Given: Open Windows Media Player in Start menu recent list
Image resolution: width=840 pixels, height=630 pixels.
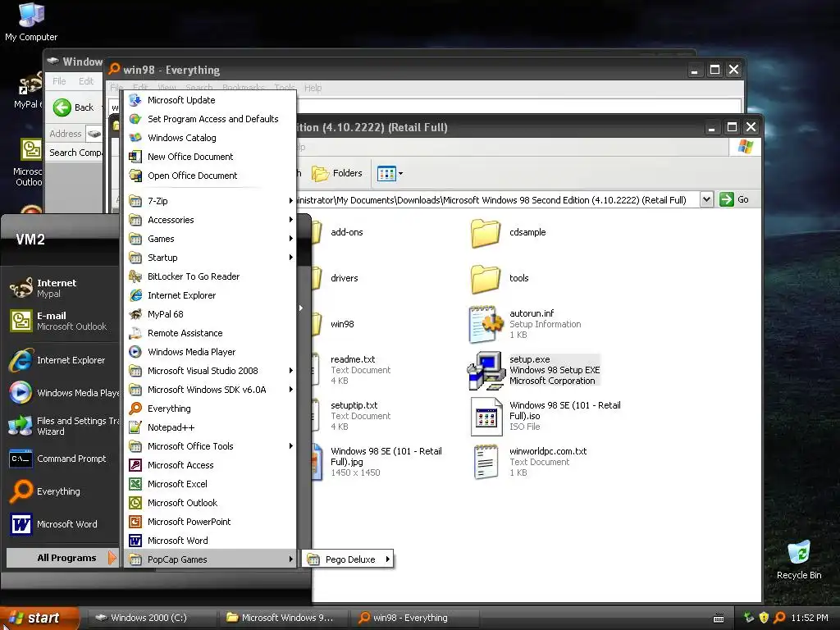Looking at the screenshot, I should 62,393.
